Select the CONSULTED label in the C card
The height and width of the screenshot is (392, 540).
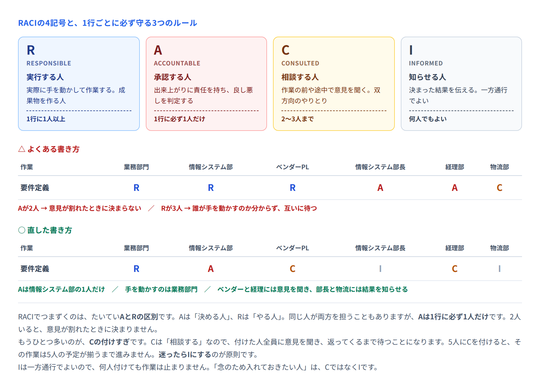pyautogui.click(x=300, y=63)
